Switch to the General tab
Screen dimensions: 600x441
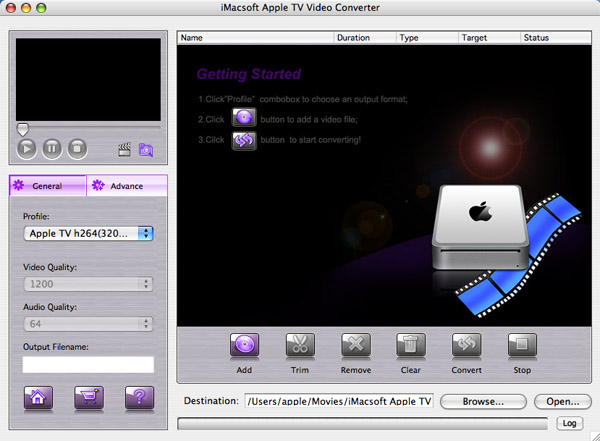47,186
